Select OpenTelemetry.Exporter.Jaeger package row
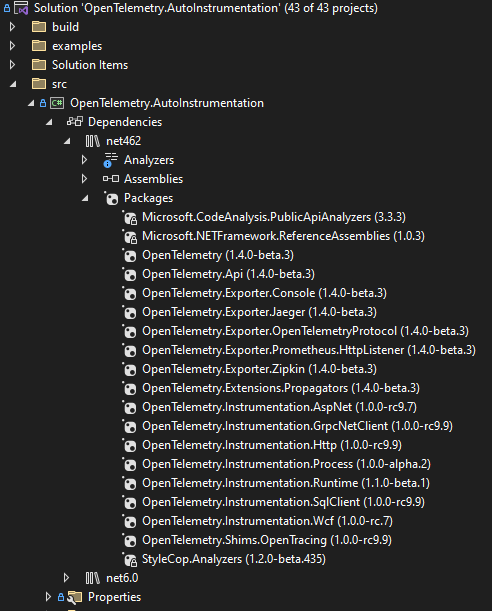Viewport: 492px width, 611px height. [x=259, y=312]
